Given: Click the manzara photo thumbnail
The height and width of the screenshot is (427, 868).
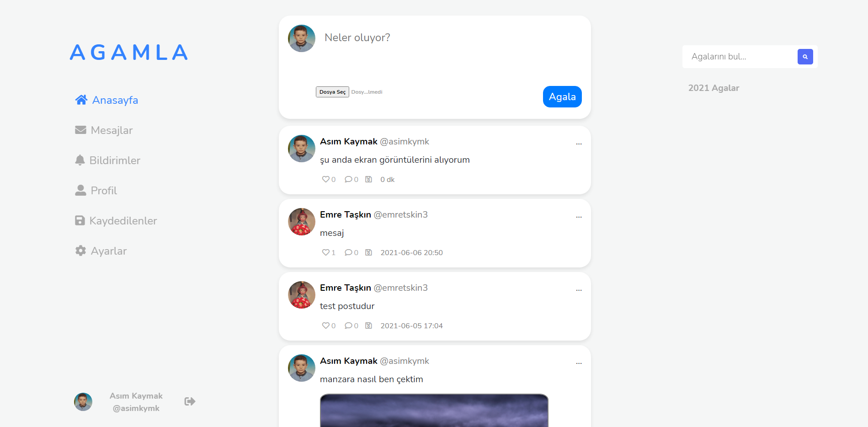Looking at the screenshot, I should tap(434, 411).
